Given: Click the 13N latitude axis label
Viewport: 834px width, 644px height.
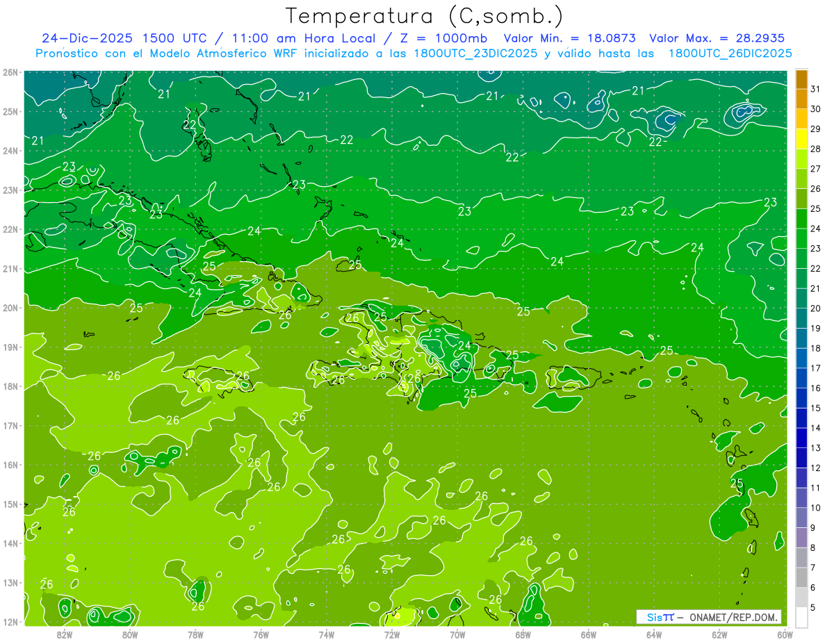Looking at the screenshot, I should pyautogui.click(x=10, y=583).
